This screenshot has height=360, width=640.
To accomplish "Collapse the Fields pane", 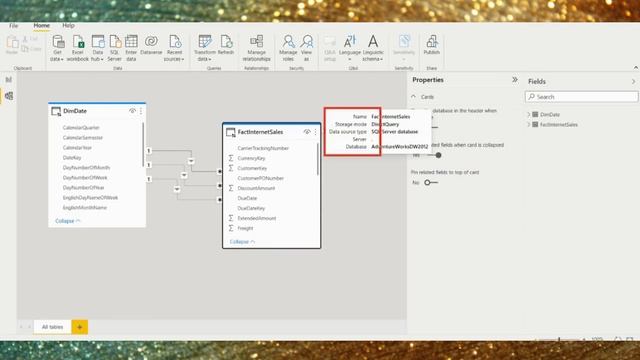I will 633,82.
